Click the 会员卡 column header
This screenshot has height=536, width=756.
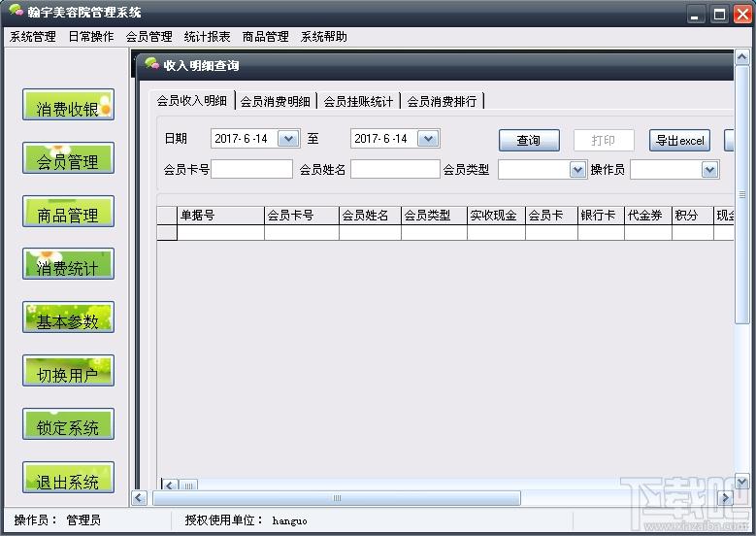pos(551,216)
